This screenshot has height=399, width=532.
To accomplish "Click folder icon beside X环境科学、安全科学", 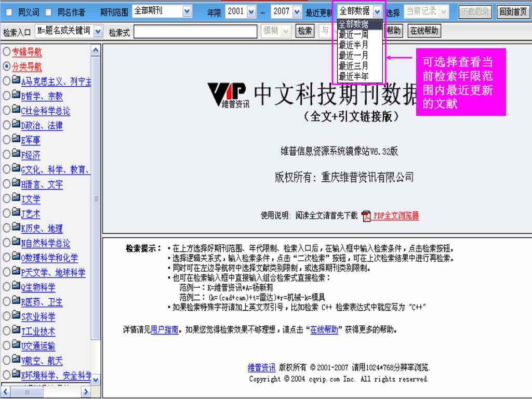I will pyautogui.click(x=16, y=374).
